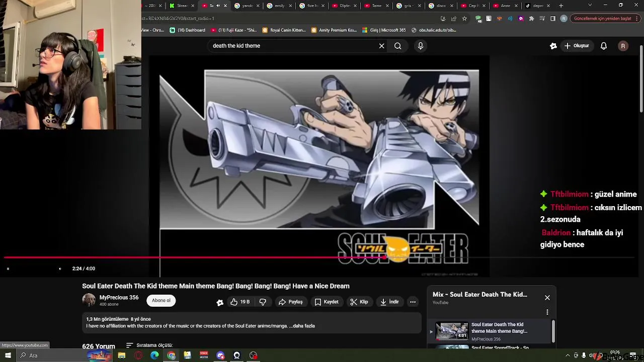
Task: Open the Thanks icon beside like button
Action: click(x=220, y=302)
